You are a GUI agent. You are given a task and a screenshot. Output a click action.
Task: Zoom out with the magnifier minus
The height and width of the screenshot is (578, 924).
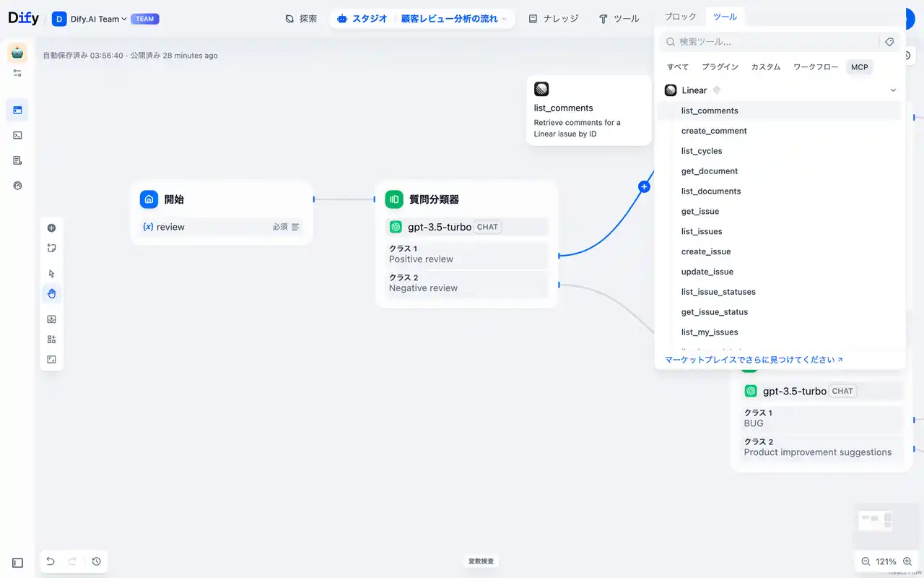pyautogui.click(x=865, y=561)
